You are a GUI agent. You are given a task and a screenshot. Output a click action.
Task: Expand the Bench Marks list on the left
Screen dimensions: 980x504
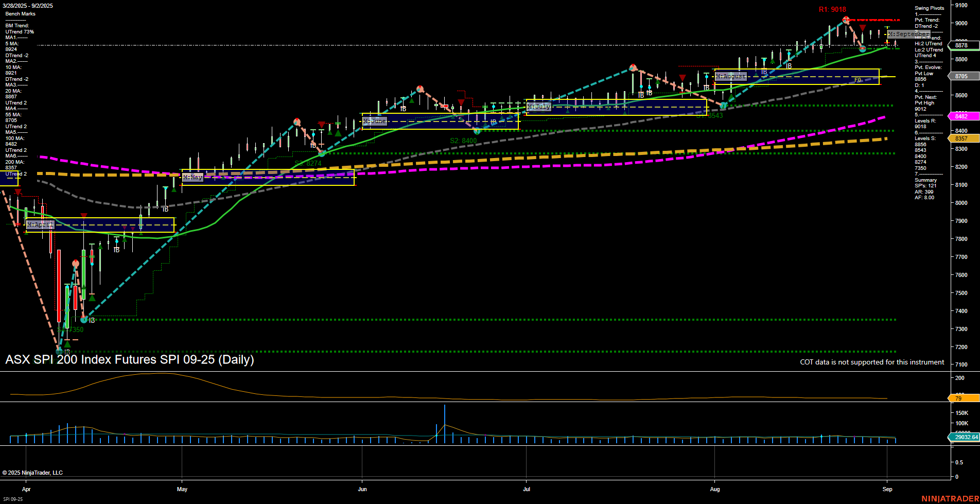tap(20, 13)
